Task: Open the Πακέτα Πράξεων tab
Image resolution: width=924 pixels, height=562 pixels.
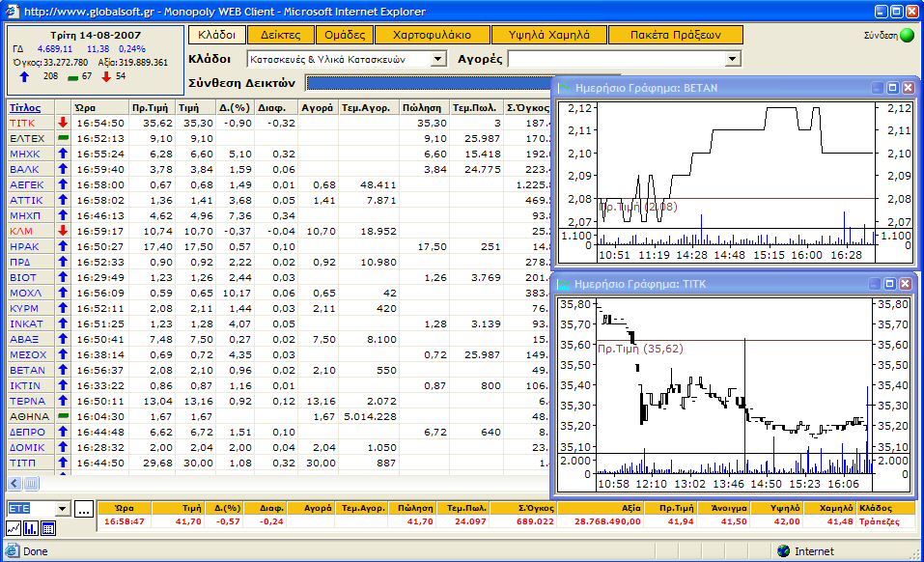Action: tap(675, 35)
